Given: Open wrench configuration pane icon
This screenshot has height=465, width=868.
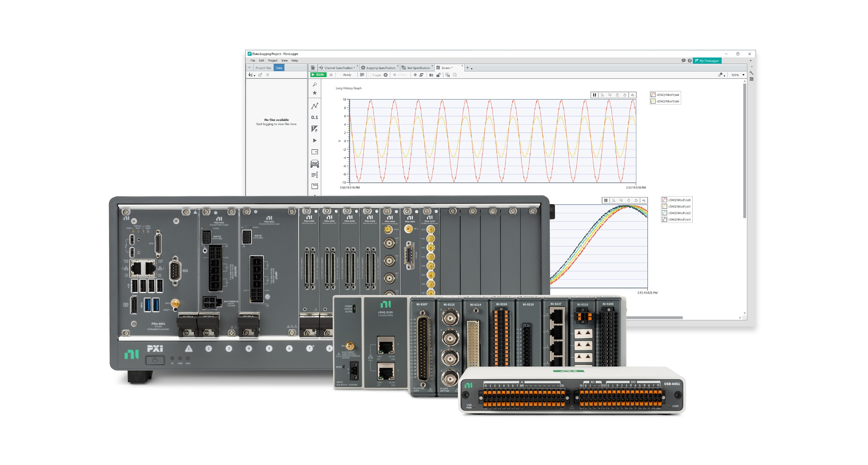Looking at the screenshot, I should pyautogui.click(x=751, y=73).
